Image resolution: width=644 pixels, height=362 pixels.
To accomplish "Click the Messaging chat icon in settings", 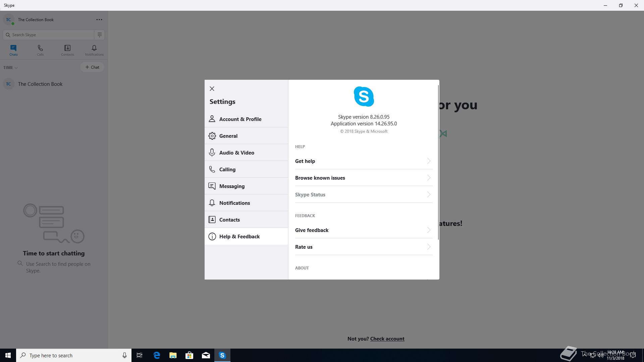I will (212, 186).
